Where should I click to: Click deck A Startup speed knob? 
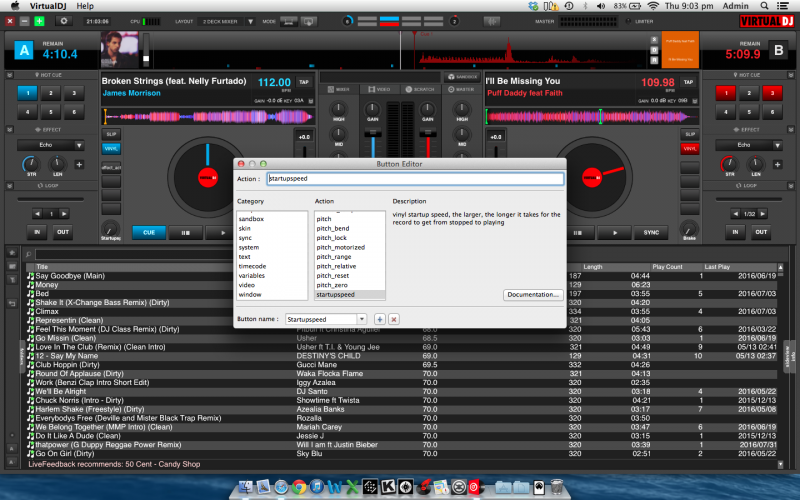point(110,228)
